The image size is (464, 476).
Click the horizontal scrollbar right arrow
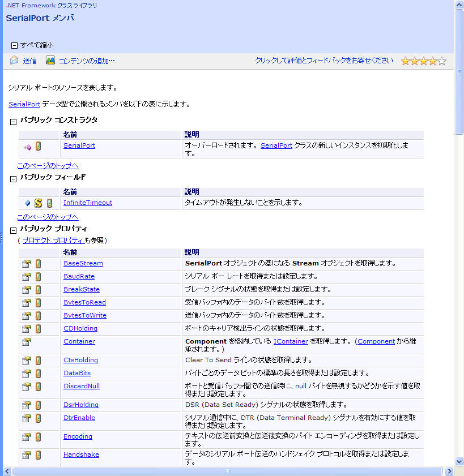(x=449, y=471)
